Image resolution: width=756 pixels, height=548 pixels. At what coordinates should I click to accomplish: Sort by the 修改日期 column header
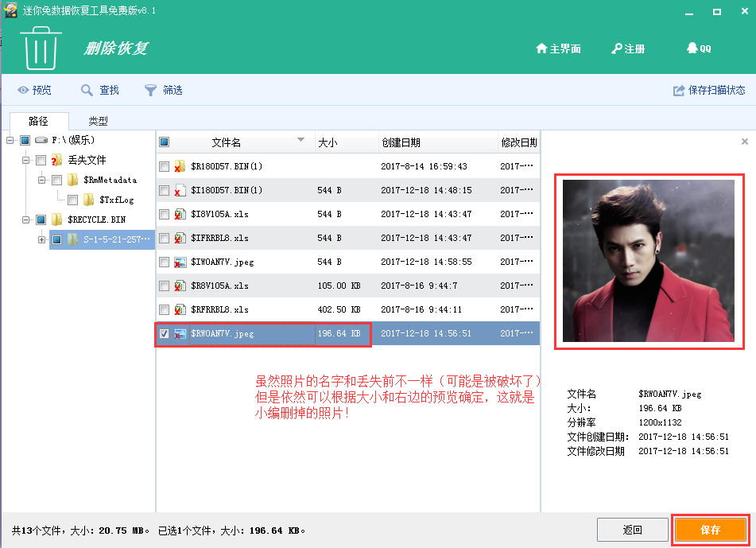(519, 142)
